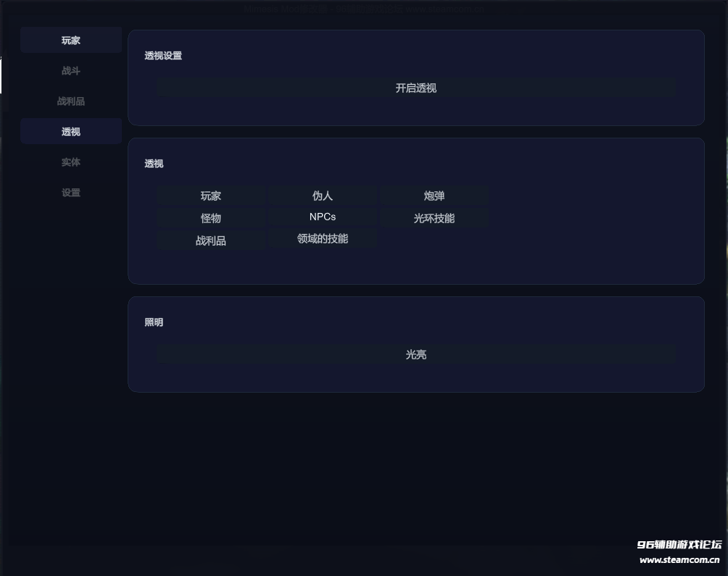The height and width of the screenshot is (576, 728).
Task: Turn on the 光亮 lighting toggle
Action: point(416,355)
